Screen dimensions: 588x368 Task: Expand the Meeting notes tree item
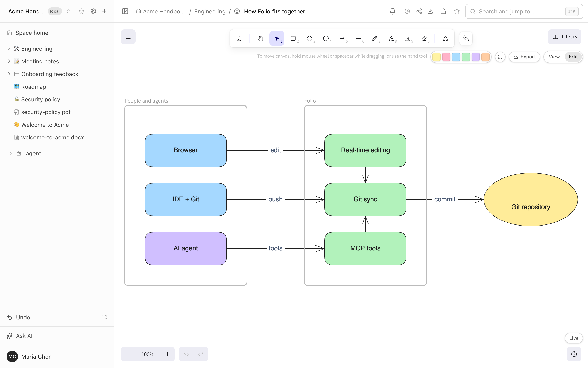[x=9, y=61]
